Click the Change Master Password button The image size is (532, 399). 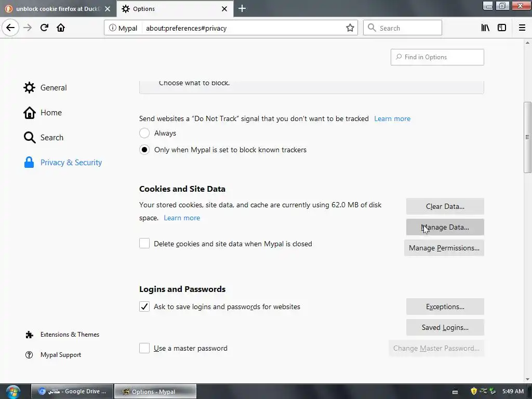click(x=436, y=348)
